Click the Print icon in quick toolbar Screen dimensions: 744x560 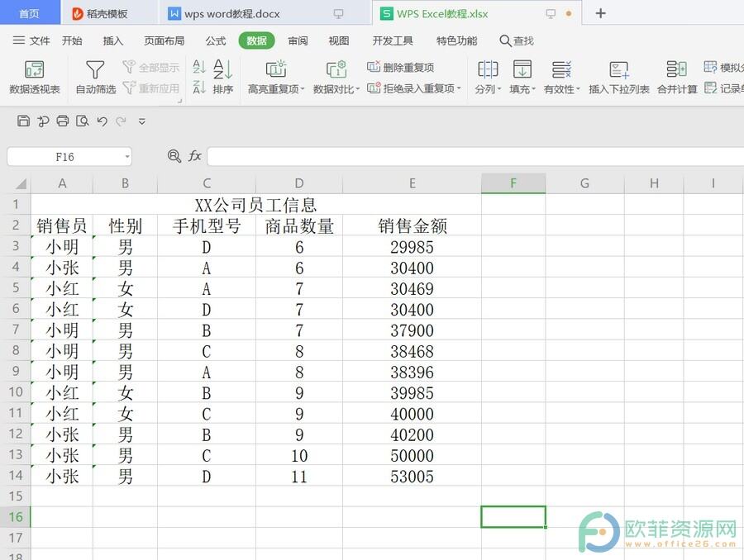pos(63,121)
